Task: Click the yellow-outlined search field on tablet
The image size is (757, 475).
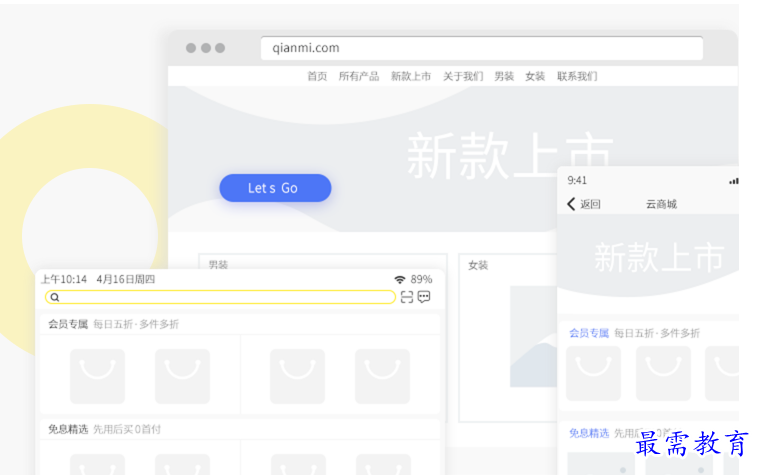Action: tap(220, 297)
